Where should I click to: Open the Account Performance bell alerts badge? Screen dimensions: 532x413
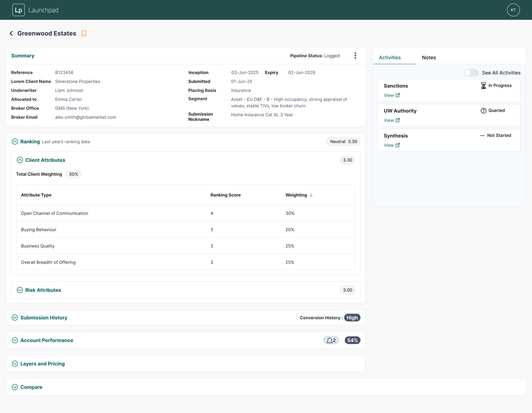[331, 340]
